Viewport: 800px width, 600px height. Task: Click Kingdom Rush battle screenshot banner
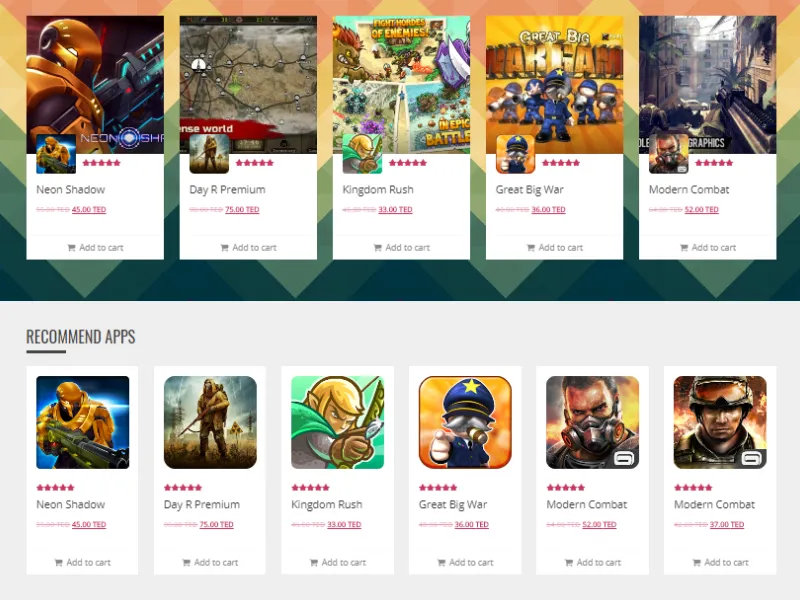point(402,85)
